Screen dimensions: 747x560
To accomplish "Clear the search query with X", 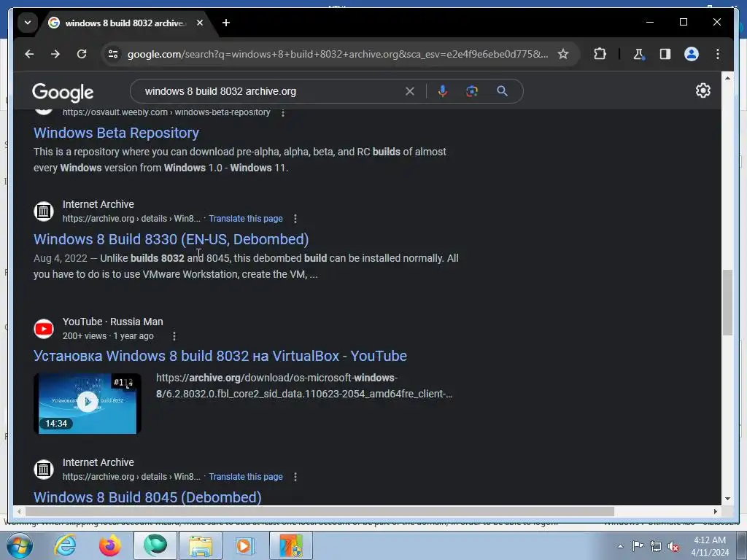I will [410, 91].
